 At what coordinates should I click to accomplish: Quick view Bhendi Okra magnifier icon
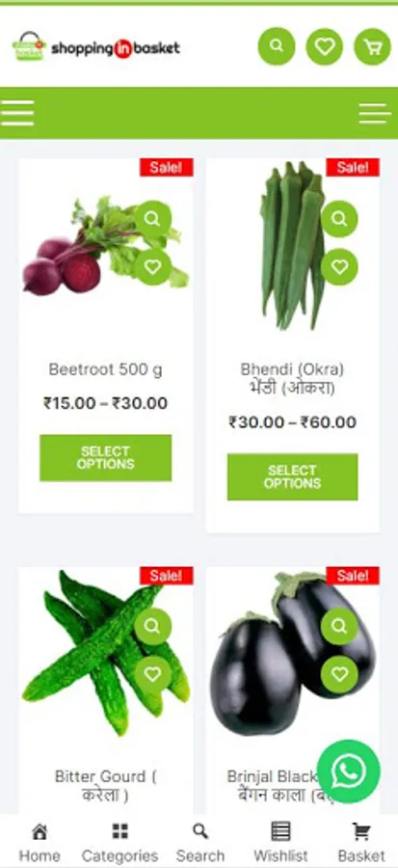339,219
